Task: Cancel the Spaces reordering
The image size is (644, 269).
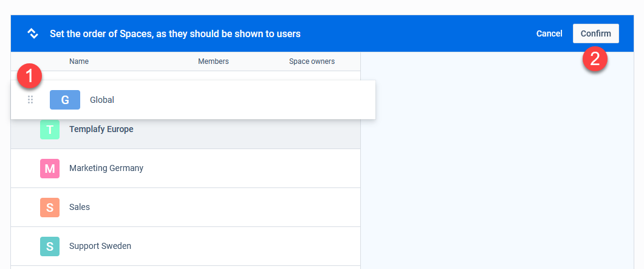Action: pyautogui.click(x=549, y=33)
